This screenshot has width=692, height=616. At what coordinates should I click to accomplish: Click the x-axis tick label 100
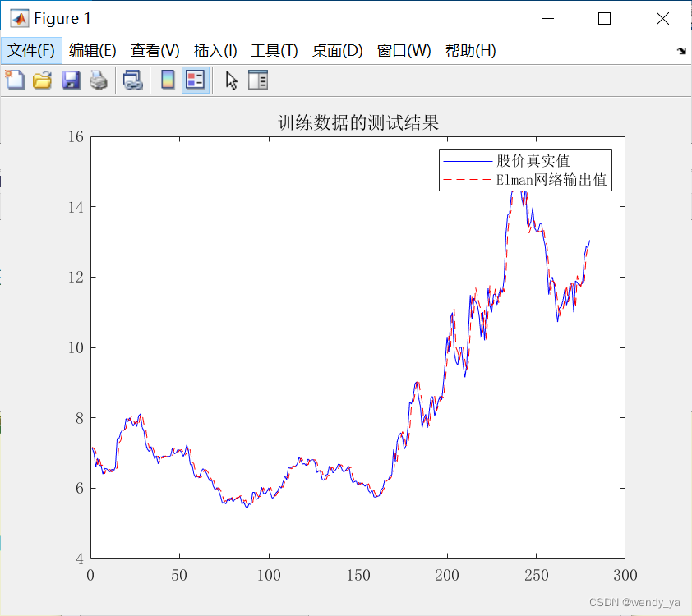point(269,576)
